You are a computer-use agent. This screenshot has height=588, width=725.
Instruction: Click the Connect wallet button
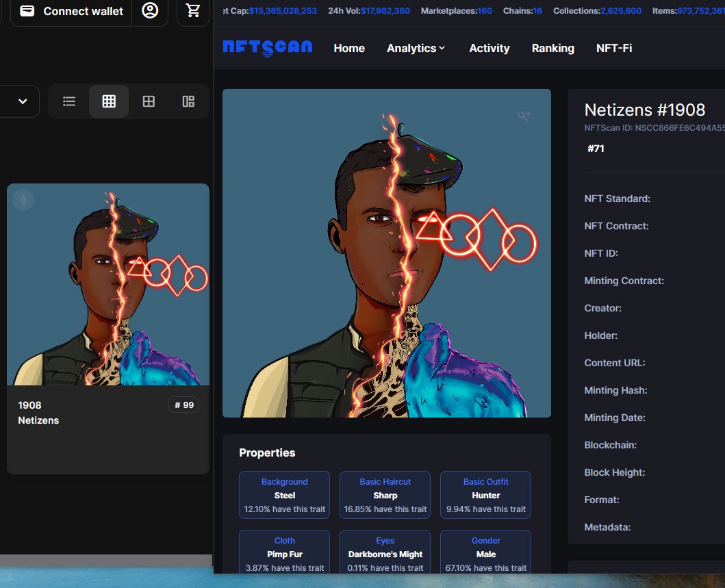(71, 11)
